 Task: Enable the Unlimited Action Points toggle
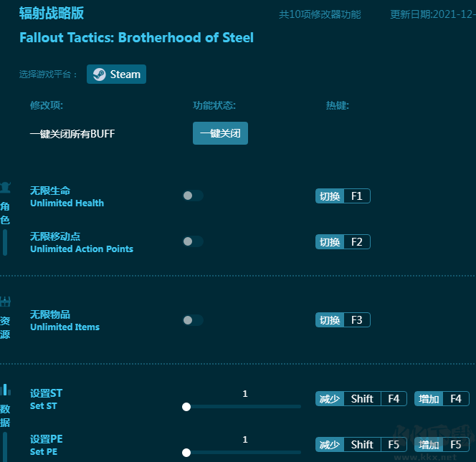click(x=193, y=241)
